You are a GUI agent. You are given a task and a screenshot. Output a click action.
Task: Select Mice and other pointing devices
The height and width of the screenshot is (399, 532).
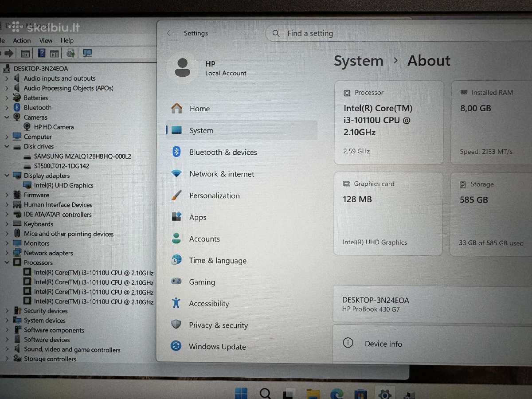click(x=69, y=234)
